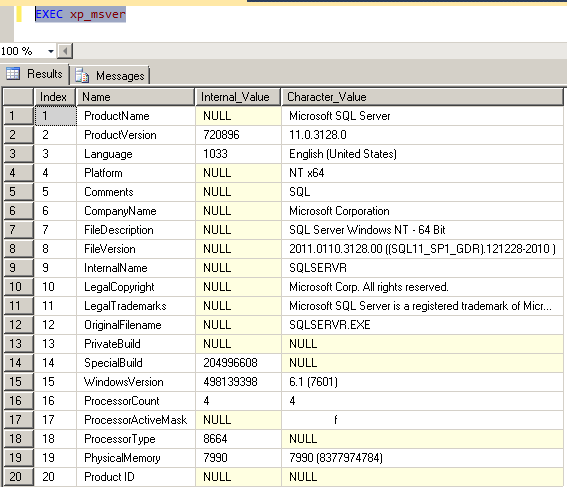567x487 pixels.
Task: Click the Messages page icon
Action: pos(82,76)
